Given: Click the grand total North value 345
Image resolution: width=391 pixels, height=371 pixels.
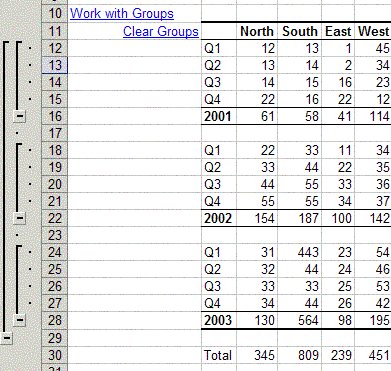Looking at the screenshot, I should pos(257,355).
